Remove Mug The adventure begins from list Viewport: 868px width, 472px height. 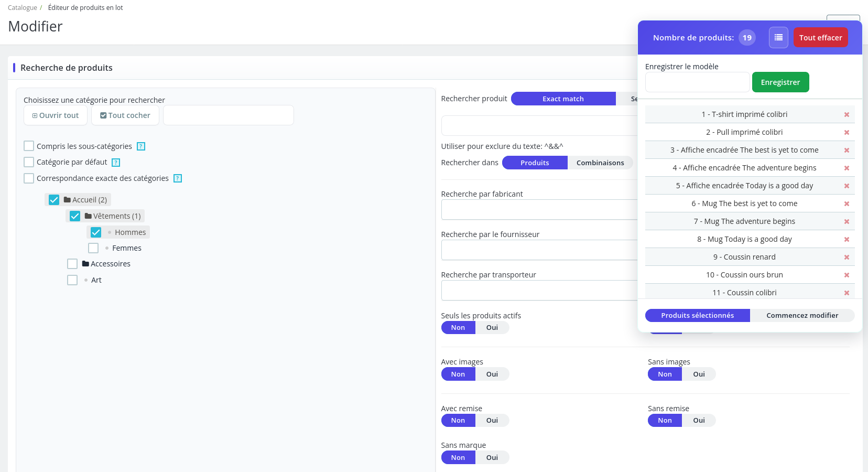[847, 222]
